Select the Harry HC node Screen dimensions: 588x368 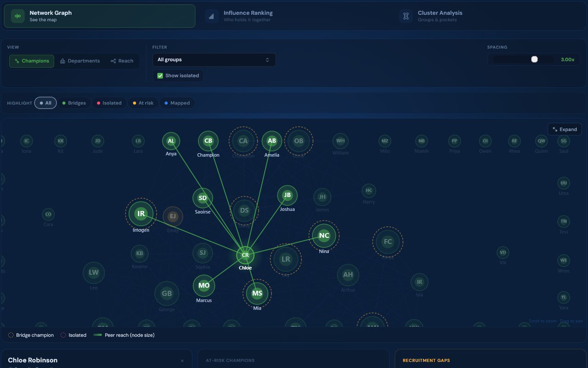point(369,190)
